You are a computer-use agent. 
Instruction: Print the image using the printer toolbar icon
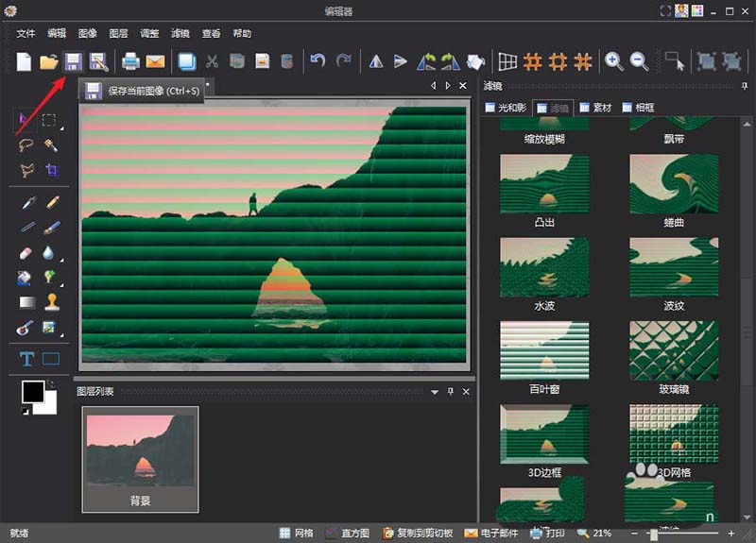tap(130, 61)
